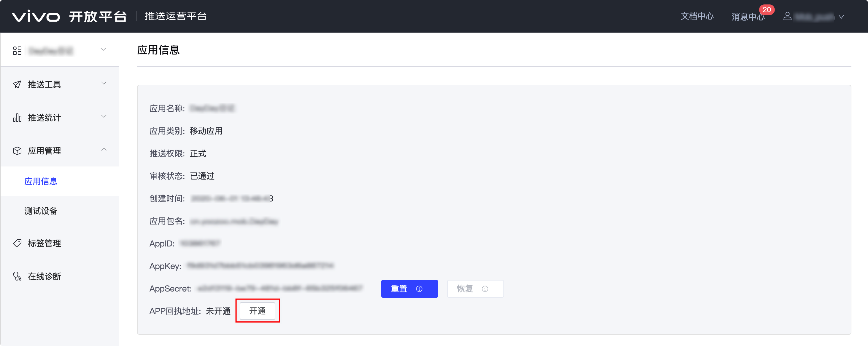Viewport: 868px width, 346px height.
Task: Click the 推送运营平台 header title
Action: point(176,16)
